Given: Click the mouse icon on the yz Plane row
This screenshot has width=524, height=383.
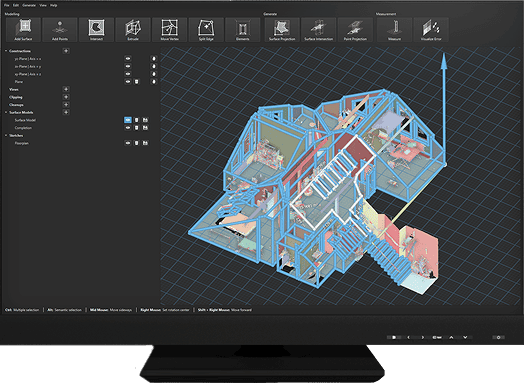Looking at the screenshot, I should 154,58.
